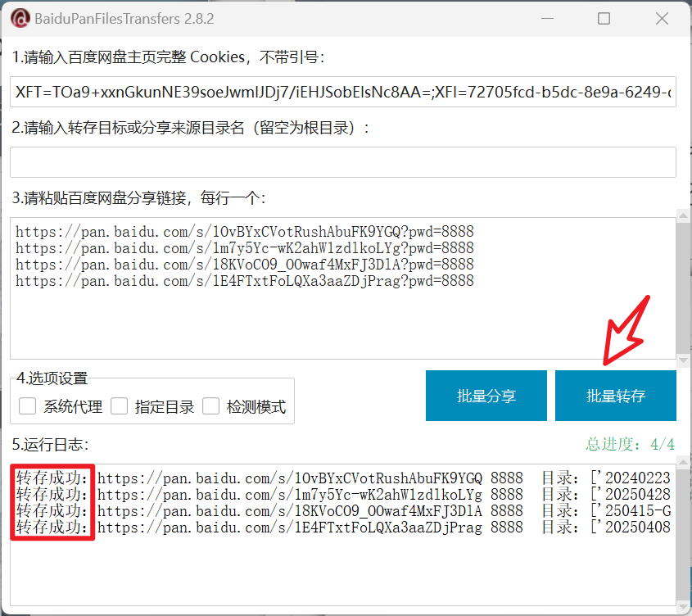Focus the Cookies input field

point(342,93)
